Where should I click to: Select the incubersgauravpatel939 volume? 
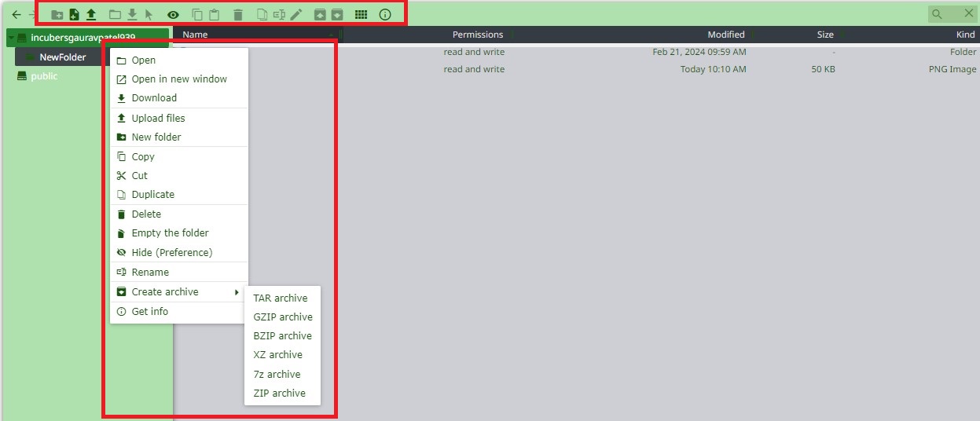click(89, 38)
